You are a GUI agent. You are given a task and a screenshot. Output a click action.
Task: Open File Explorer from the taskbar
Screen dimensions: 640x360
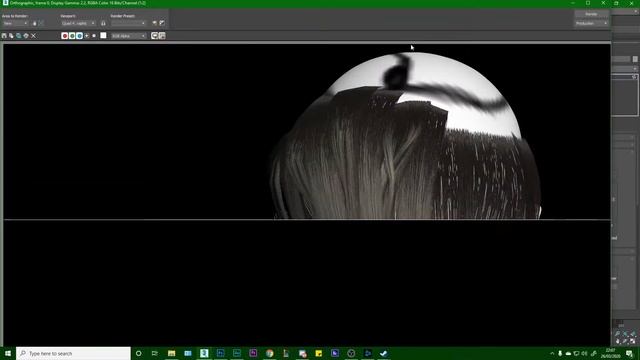pyautogui.click(x=171, y=353)
